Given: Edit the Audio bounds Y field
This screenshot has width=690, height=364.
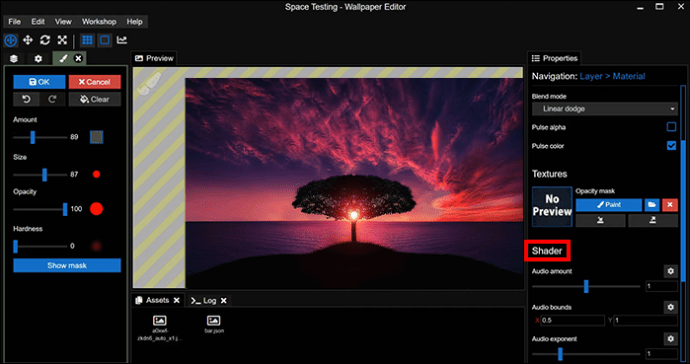Looking at the screenshot, I should pos(646,320).
